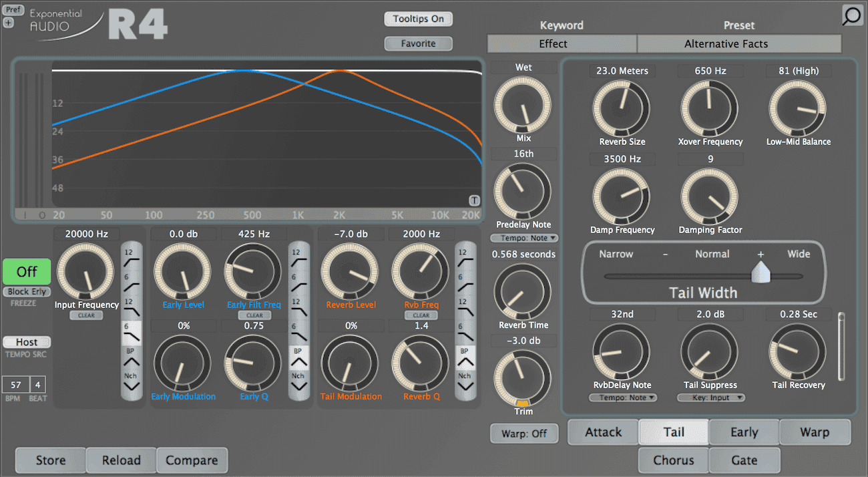This screenshot has height=477, width=868.
Task: Switch to the Early tab
Action: click(x=744, y=432)
